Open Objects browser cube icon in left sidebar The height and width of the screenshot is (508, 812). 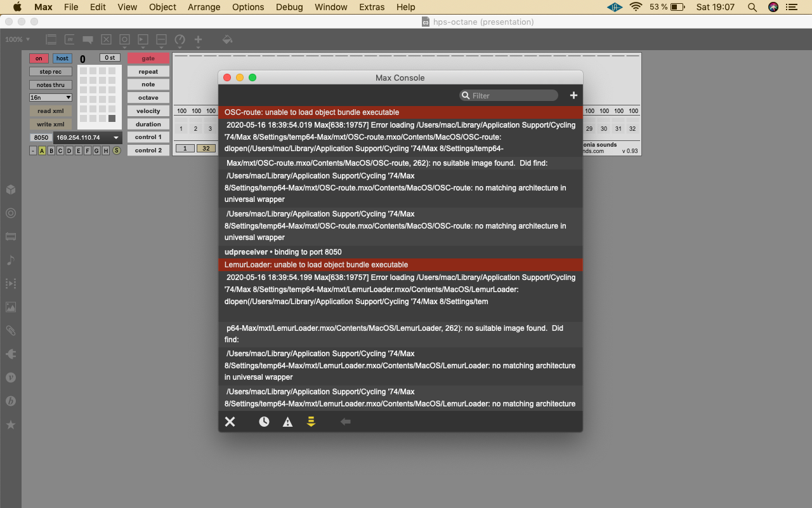click(x=11, y=190)
